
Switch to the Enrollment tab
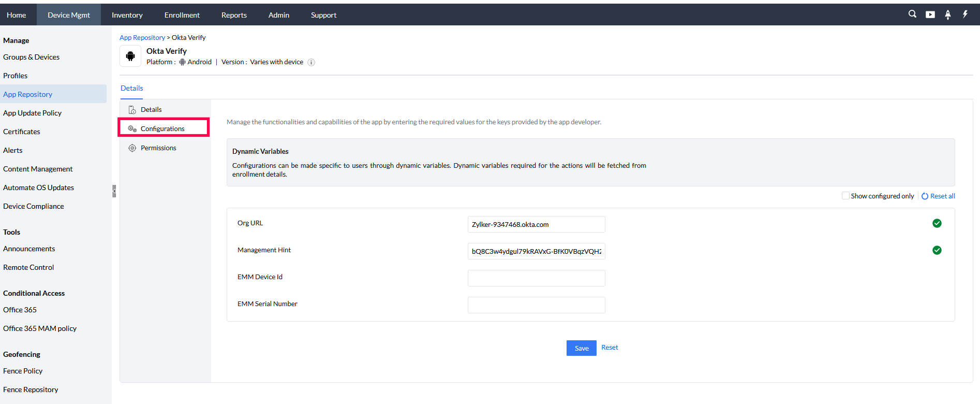coord(182,15)
